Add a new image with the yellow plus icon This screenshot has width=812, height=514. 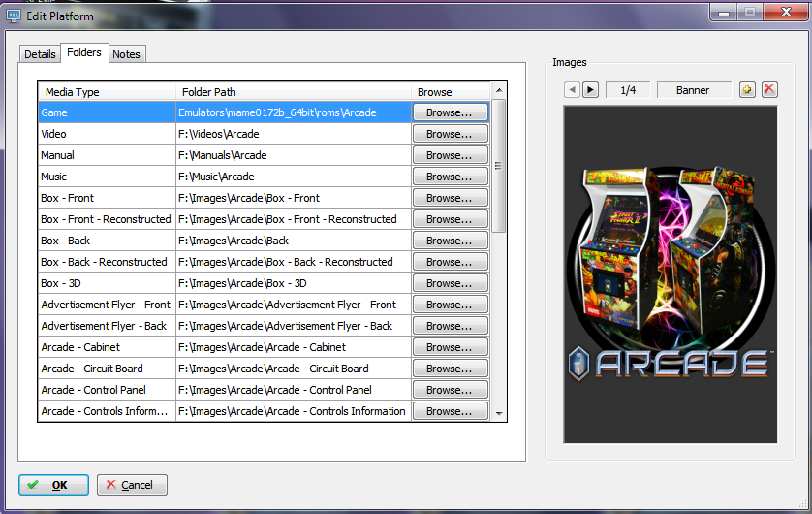coord(747,89)
